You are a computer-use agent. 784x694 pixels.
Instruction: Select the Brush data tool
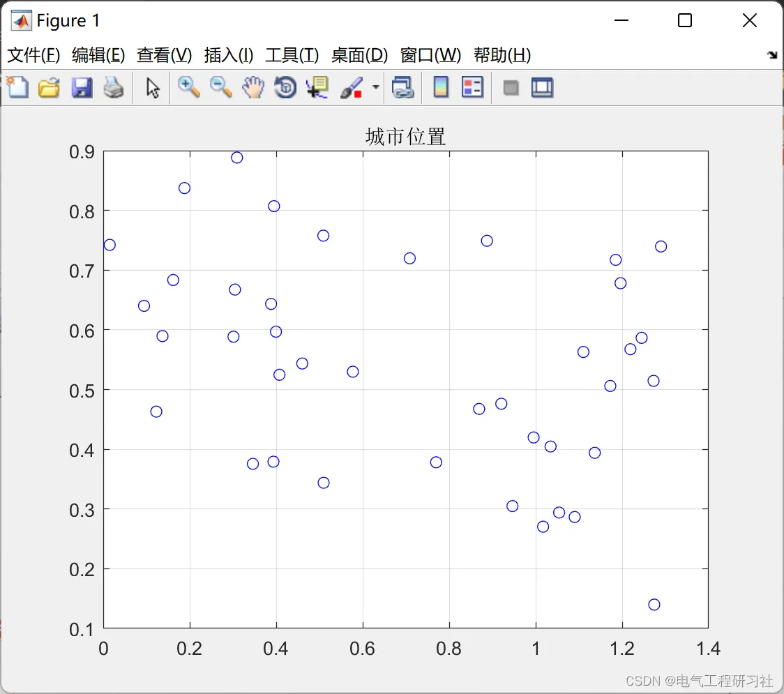[x=352, y=87]
